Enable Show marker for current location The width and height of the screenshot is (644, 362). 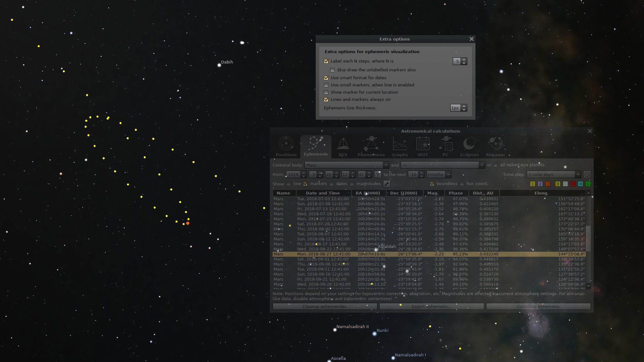tap(326, 92)
